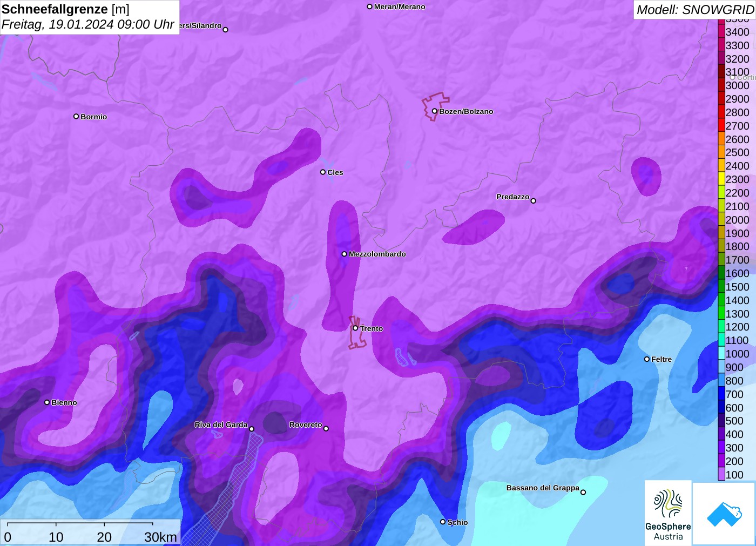The width and height of the screenshot is (756, 546).
Task: Select the Schio city marker
Action: point(443,522)
